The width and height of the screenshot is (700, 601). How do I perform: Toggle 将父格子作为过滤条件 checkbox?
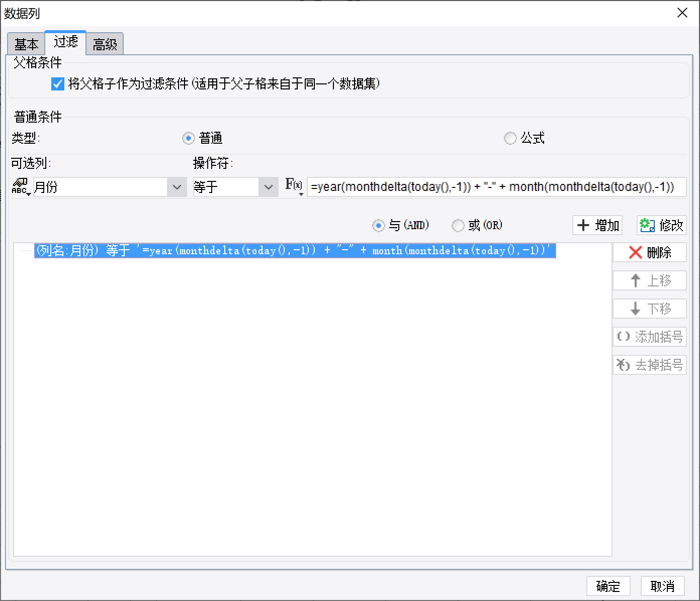pyautogui.click(x=58, y=84)
